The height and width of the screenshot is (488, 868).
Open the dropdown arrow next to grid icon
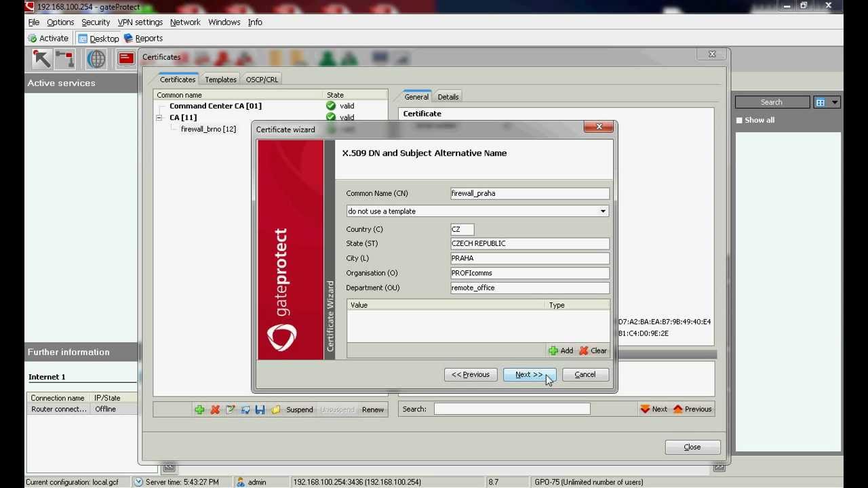pos(835,102)
